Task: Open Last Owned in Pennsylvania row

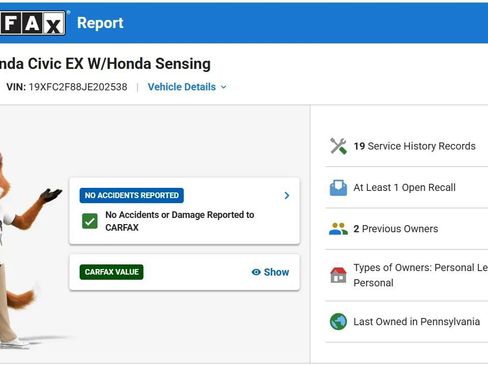Action: tap(406, 322)
